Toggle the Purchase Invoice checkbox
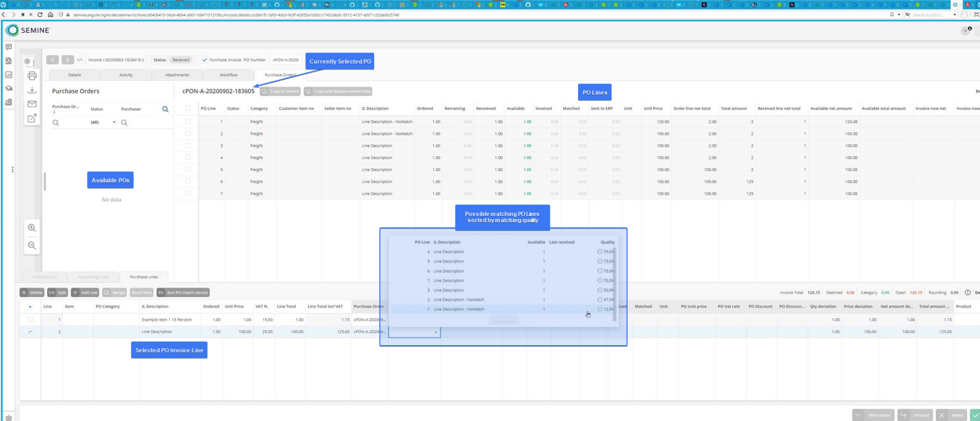Screen dimensions: 980x421 (204, 60)
